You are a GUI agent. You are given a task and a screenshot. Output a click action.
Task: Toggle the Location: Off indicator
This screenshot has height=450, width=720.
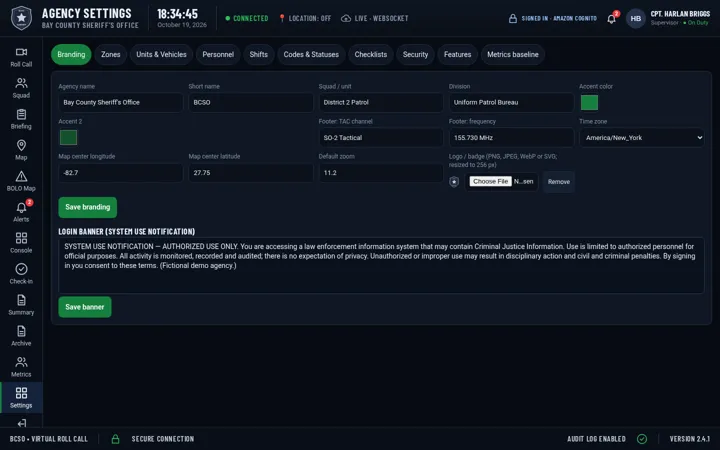[305, 18]
